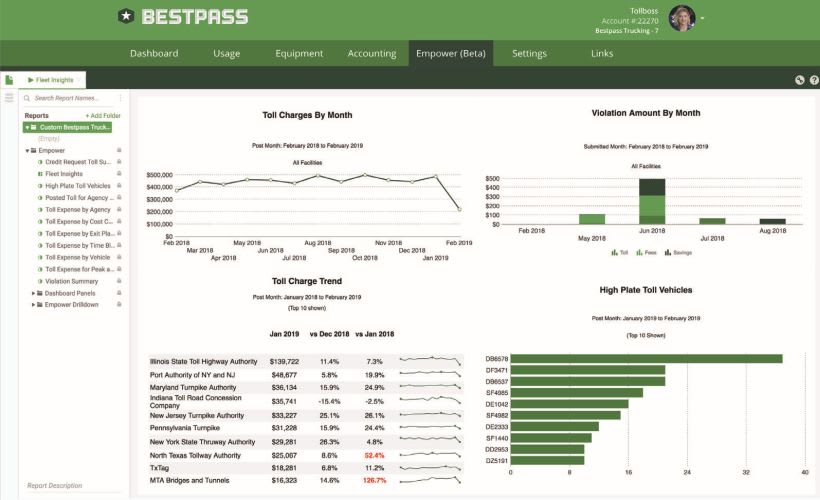Open Toll Expense for Peak a... report
The width and height of the screenshot is (820, 500).
tap(79, 269)
